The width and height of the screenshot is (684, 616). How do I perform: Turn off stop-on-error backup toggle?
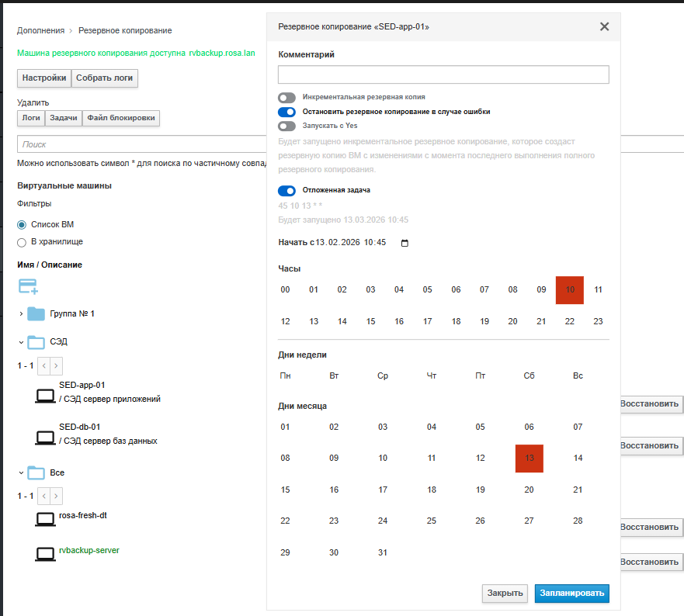(x=287, y=112)
